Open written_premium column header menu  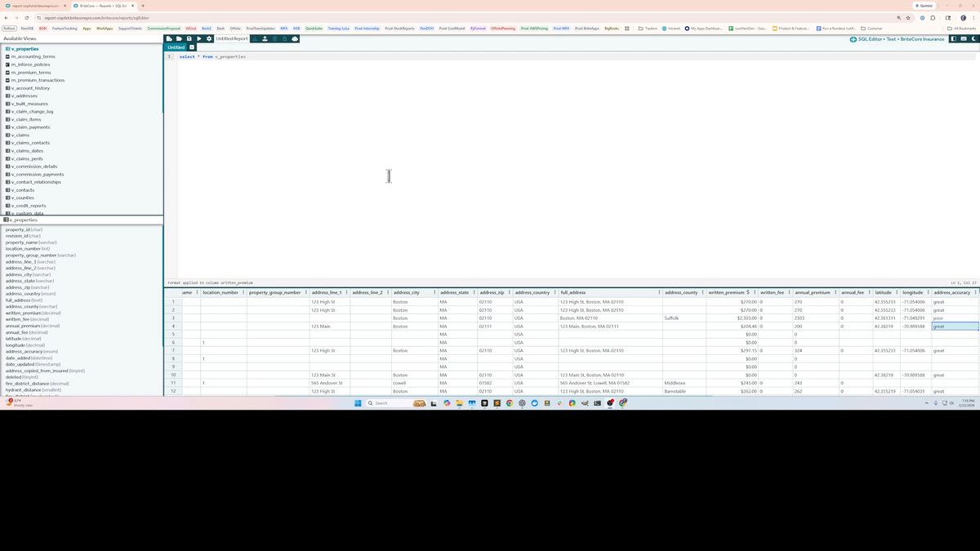tap(755, 292)
